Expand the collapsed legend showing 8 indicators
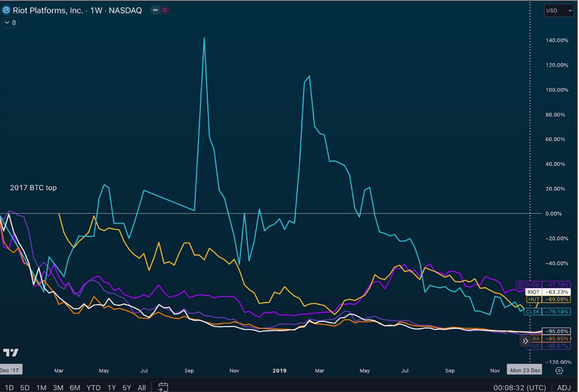Image resolution: width=579 pixels, height=392 pixels. tap(10, 23)
